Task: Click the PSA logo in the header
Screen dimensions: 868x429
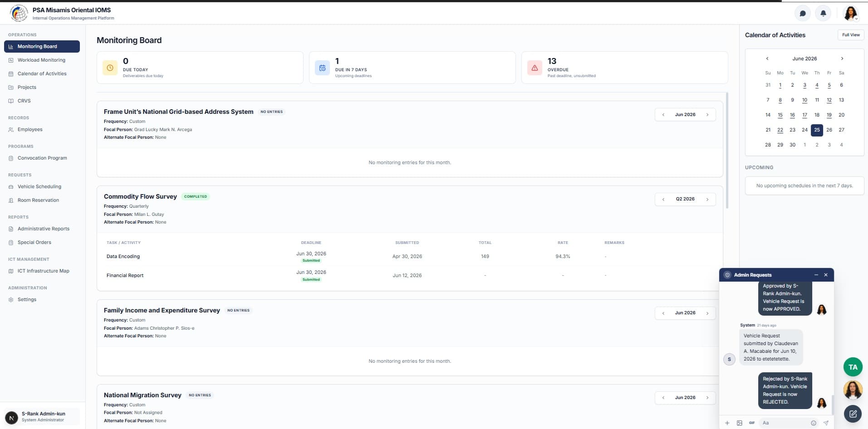Action: [x=19, y=13]
